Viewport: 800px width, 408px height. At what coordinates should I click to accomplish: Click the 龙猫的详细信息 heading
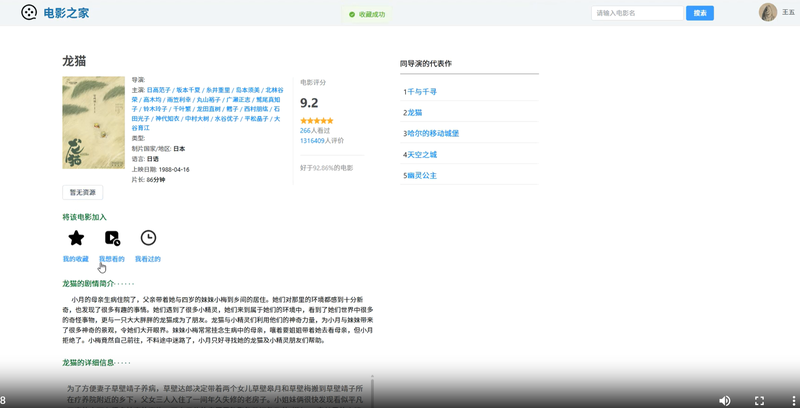point(88,363)
